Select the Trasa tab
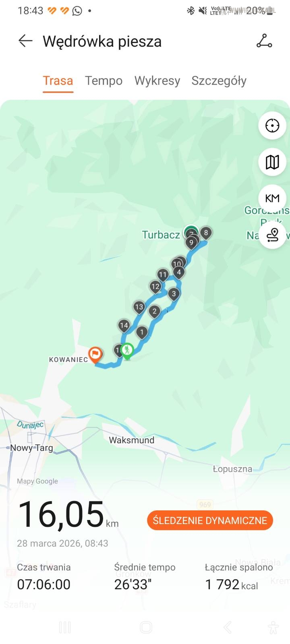Viewport: 290px width, 644px height. [58, 80]
